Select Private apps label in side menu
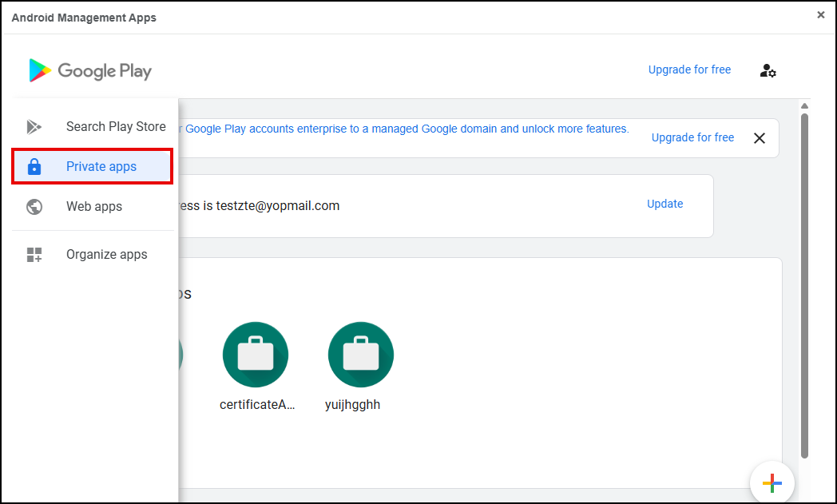 click(x=101, y=167)
